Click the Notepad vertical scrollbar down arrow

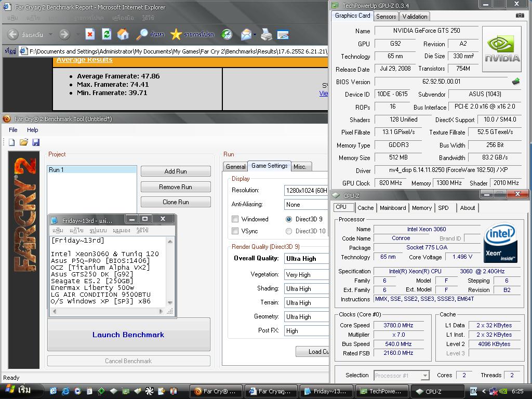170,303
